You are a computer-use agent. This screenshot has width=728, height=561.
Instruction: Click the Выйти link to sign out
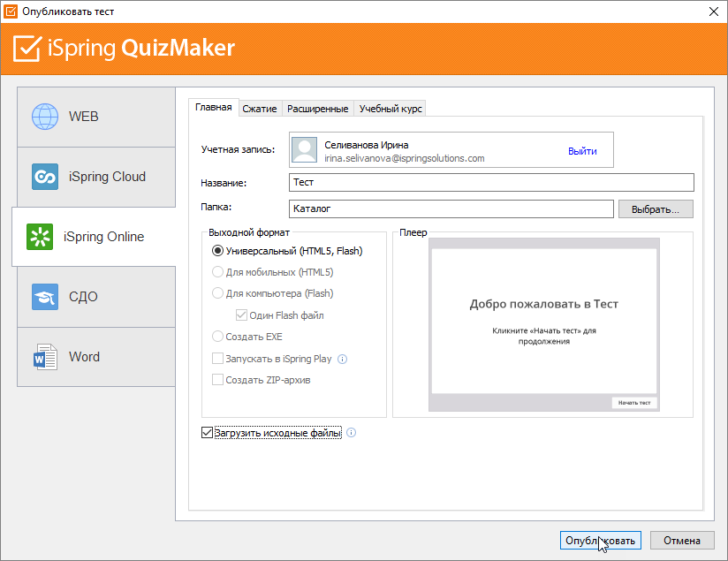point(582,151)
